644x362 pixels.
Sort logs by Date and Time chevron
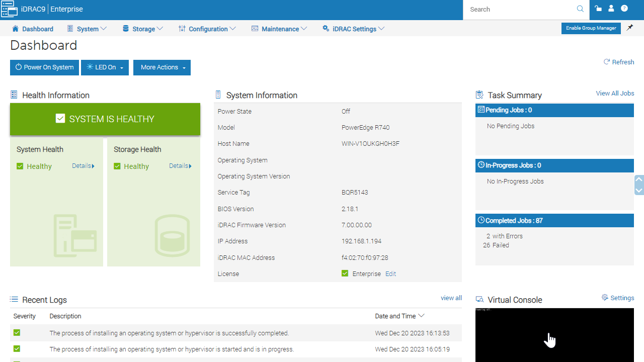[x=422, y=316]
